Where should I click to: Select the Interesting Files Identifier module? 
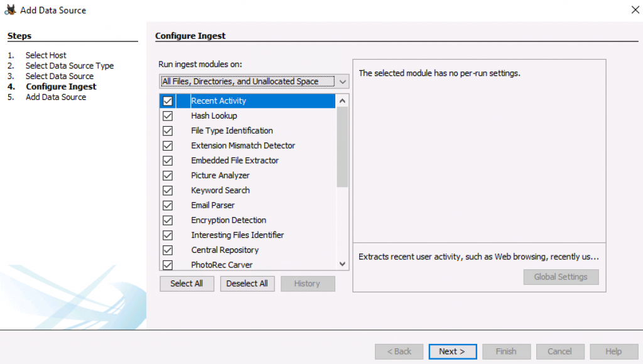(237, 235)
